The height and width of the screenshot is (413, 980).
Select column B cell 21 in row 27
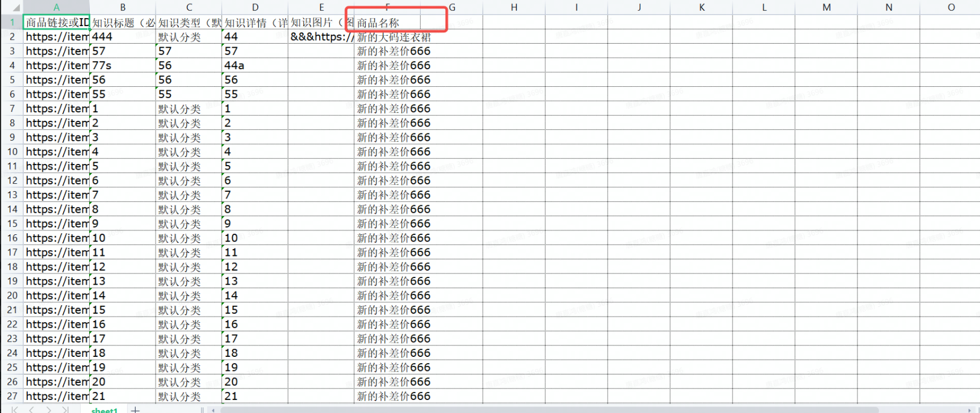123,396
